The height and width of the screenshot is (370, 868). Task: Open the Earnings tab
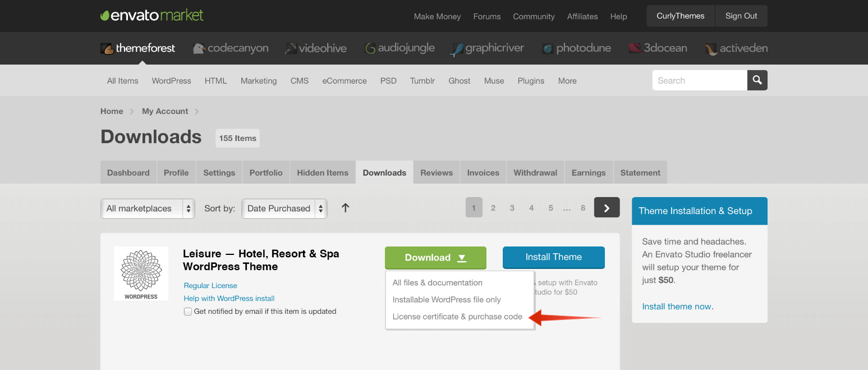point(589,172)
